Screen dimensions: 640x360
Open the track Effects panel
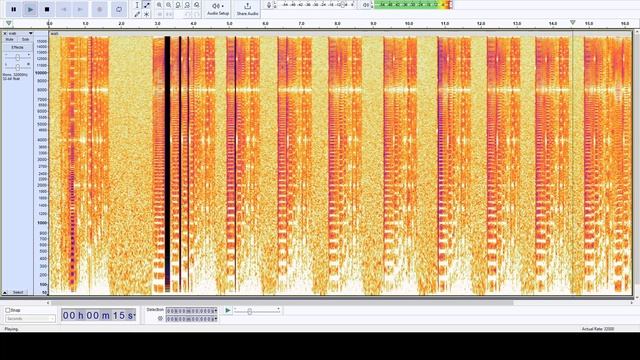tap(17, 47)
